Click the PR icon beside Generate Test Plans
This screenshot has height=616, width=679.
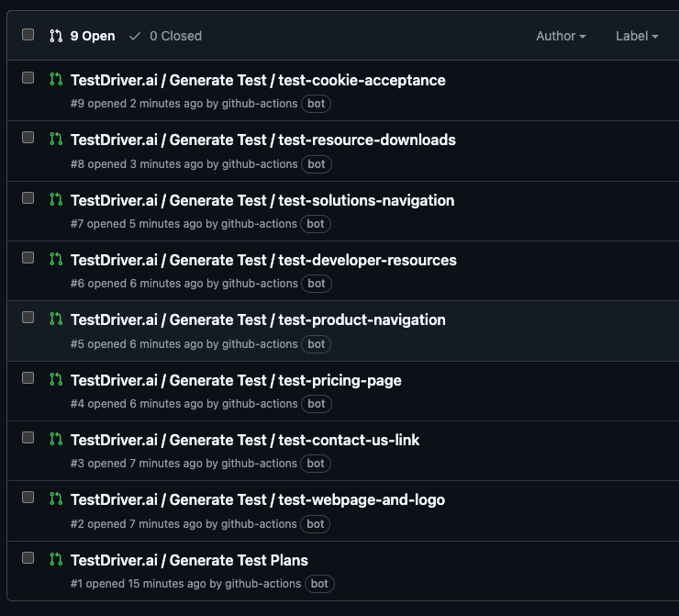(56, 560)
